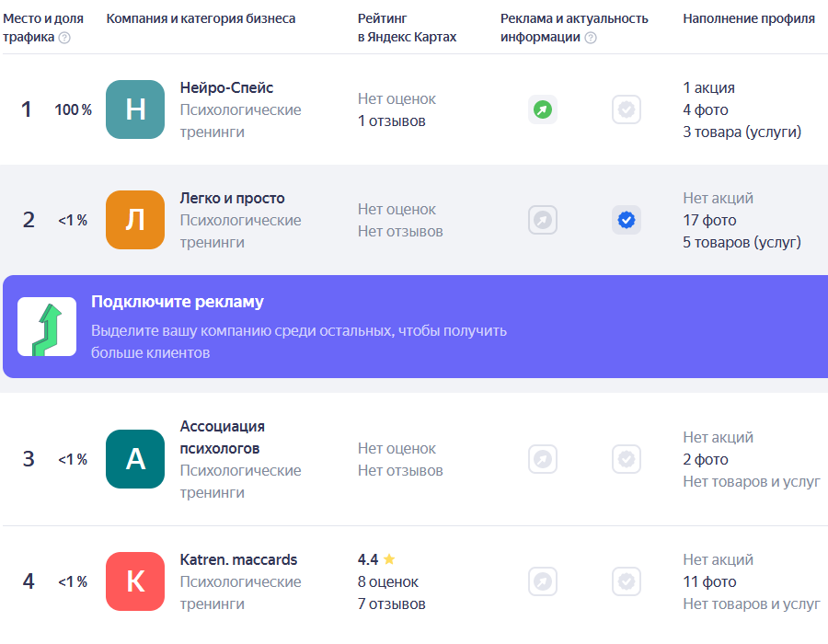The width and height of the screenshot is (828, 644).
Task: Click the verification badge icon for Ассоциация психологов
Action: tap(627, 459)
